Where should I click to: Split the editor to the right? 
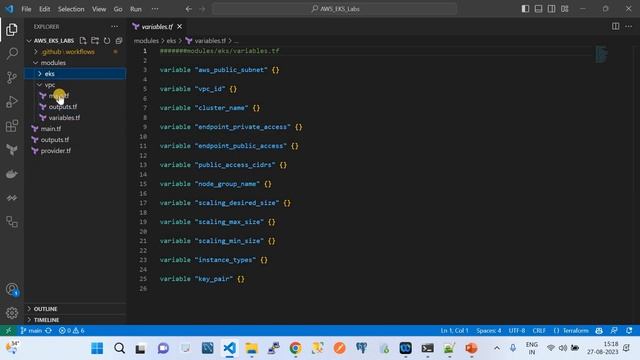pyautogui.click(x=616, y=27)
